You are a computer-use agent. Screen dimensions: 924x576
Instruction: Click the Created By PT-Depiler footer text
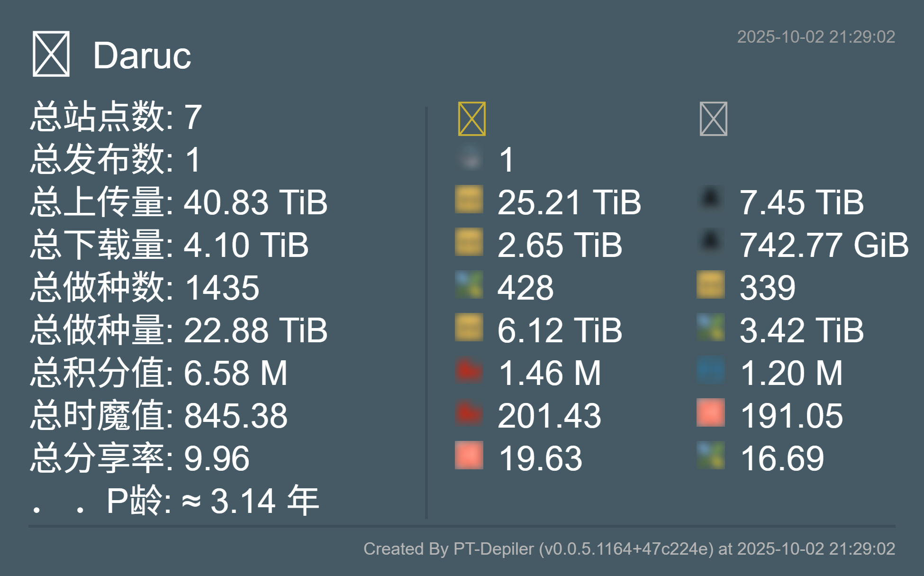tap(629, 549)
